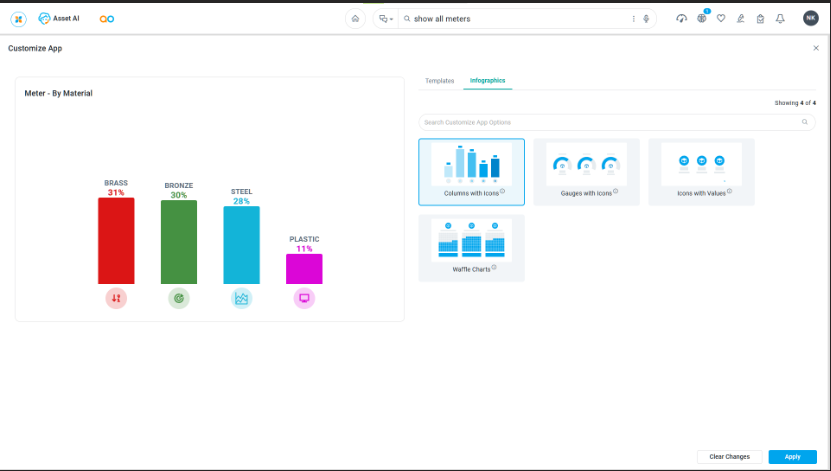
Task: Select the Gauges with Icons thumbnail
Action: (x=586, y=171)
